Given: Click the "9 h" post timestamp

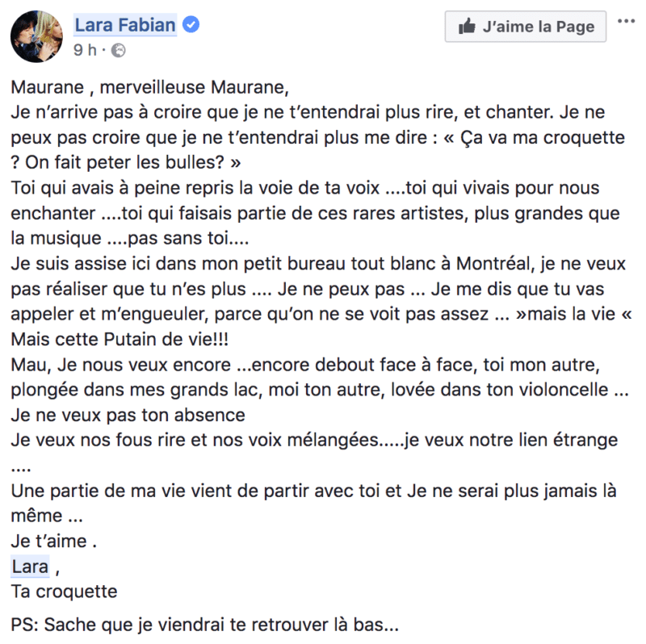Looking at the screenshot, I should [x=86, y=50].
